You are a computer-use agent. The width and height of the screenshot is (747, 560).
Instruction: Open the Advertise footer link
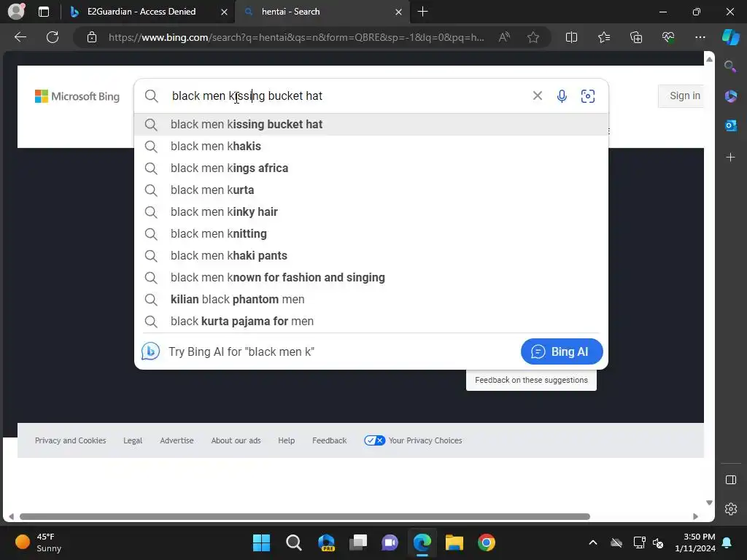click(177, 440)
